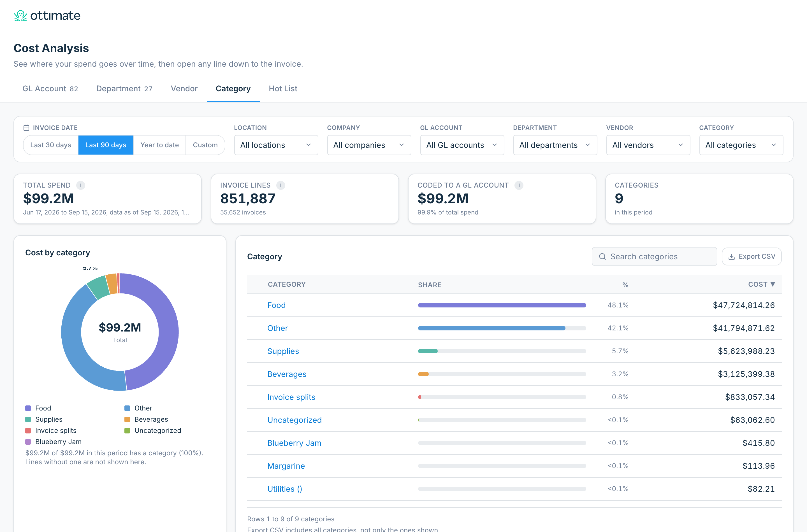
Task: Select the Last 30 days range
Action: pos(51,145)
